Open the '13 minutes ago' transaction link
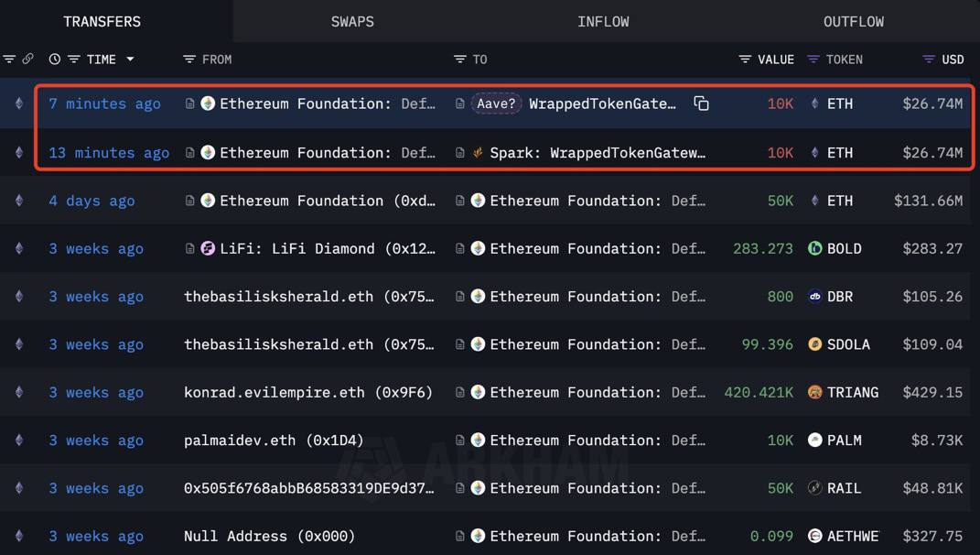980x555 pixels. point(109,153)
